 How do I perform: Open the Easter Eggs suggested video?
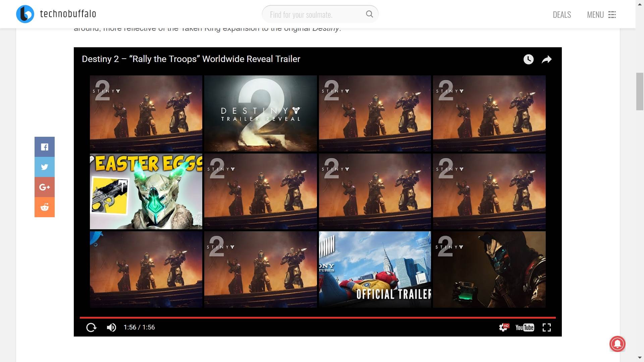coord(146,191)
